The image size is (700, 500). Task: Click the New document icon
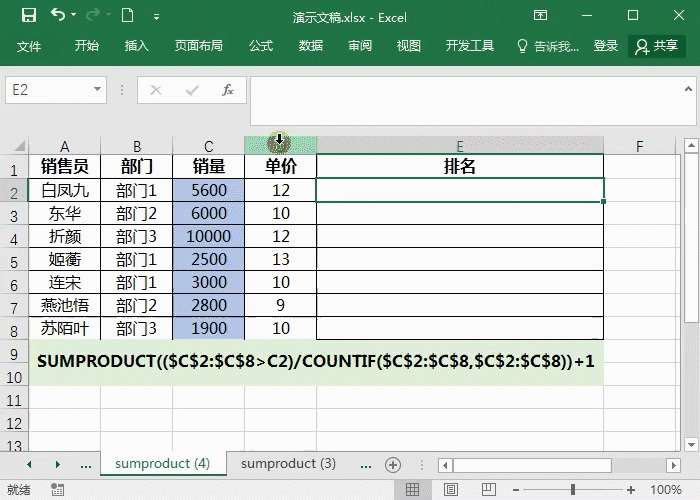[x=127, y=16]
